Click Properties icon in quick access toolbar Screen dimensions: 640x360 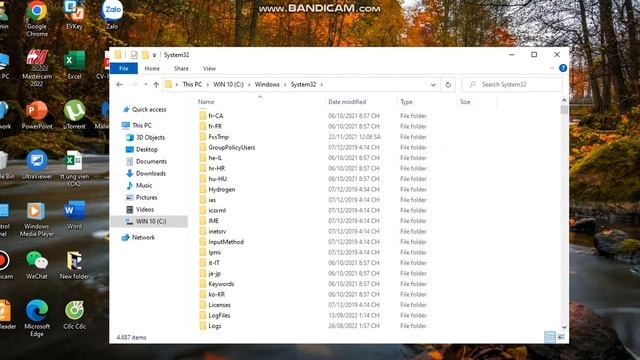134,55
